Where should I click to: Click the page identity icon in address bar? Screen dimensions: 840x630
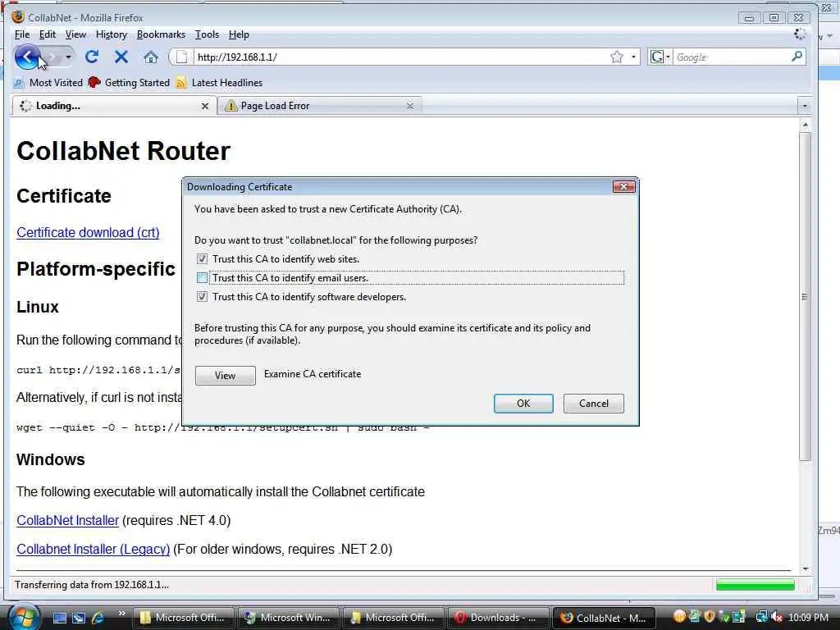[181, 57]
